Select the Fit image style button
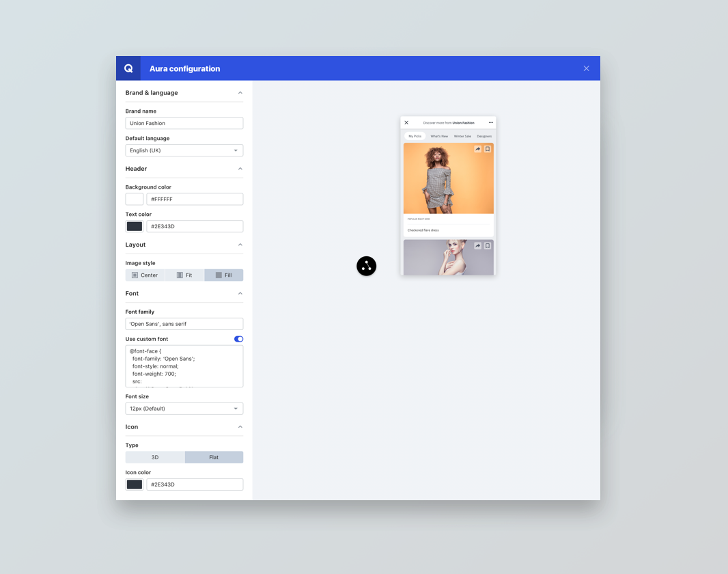This screenshot has height=574, width=728. pyautogui.click(x=184, y=275)
